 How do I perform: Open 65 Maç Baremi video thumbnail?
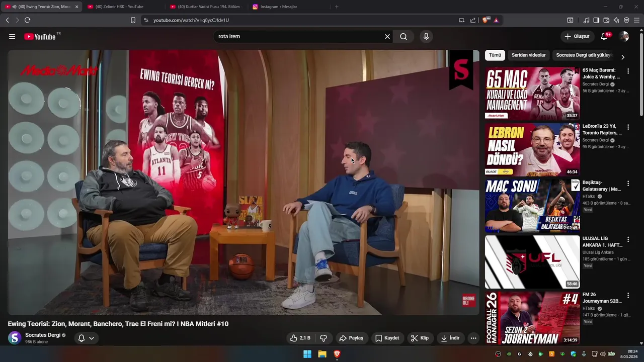pyautogui.click(x=532, y=93)
